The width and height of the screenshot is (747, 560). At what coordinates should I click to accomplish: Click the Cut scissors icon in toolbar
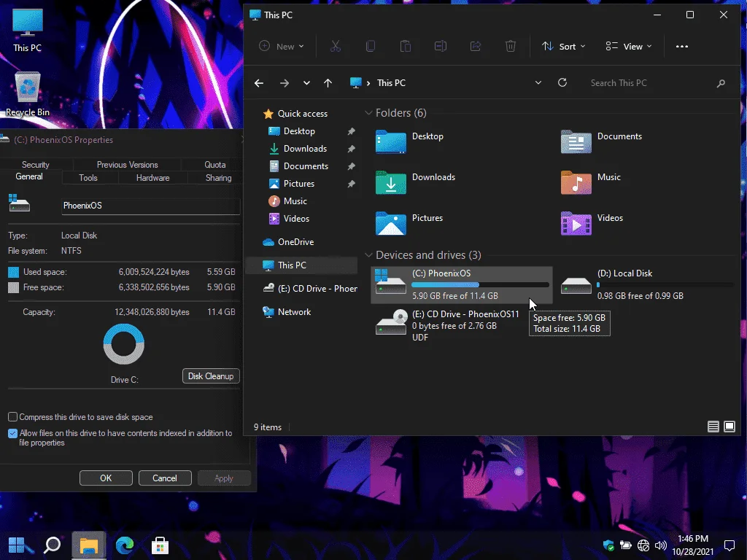click(336, 46)
